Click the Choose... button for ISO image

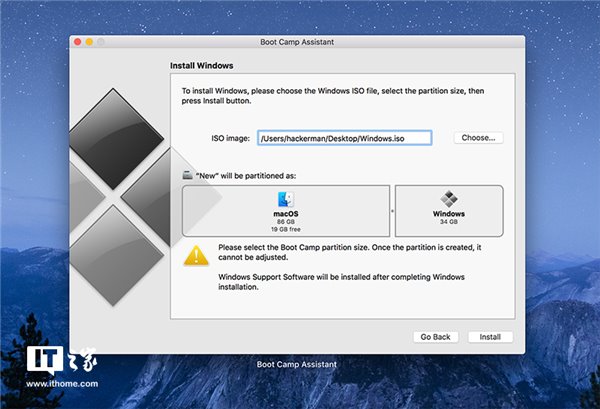pos(478,138)
